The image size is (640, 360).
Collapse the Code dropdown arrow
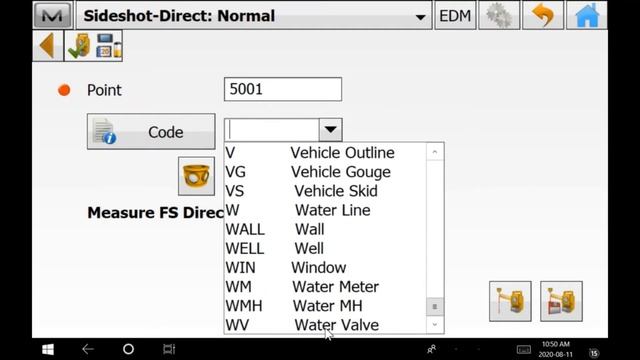[x=330, y=130]
